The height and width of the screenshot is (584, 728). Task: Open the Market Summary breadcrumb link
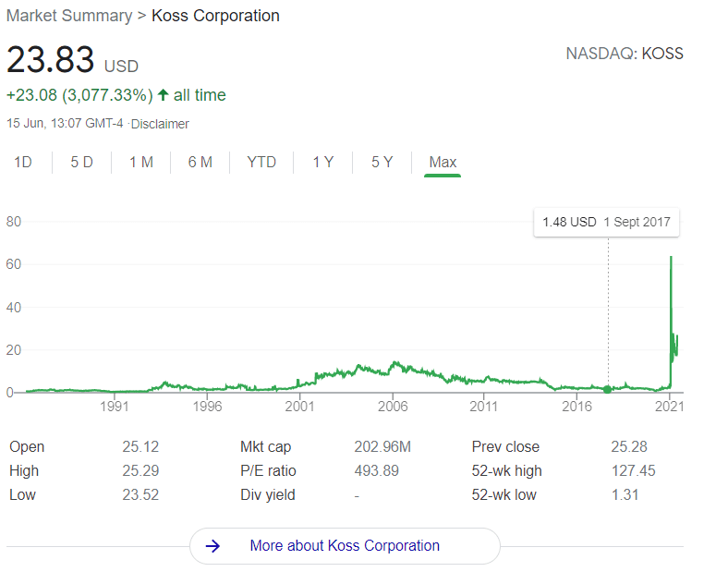(x=69, y=16)
